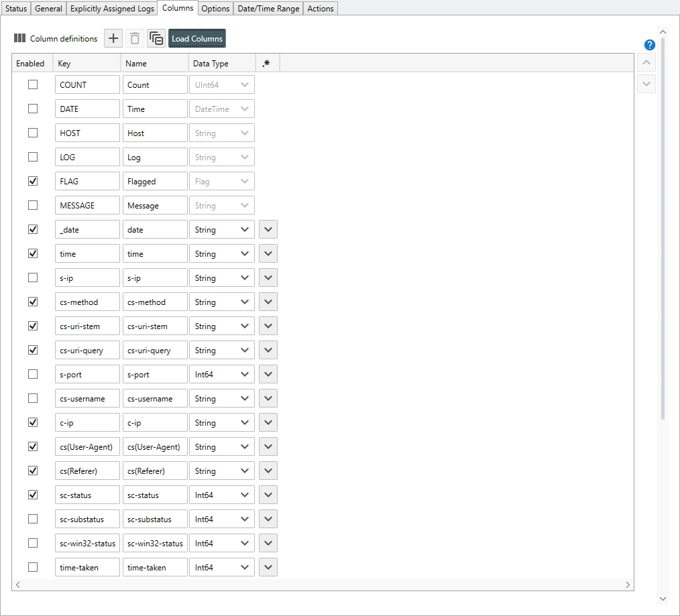
Task: Uncheck the FLAG column checkbox
Action: pyautogui.click(x=33, y=182)
